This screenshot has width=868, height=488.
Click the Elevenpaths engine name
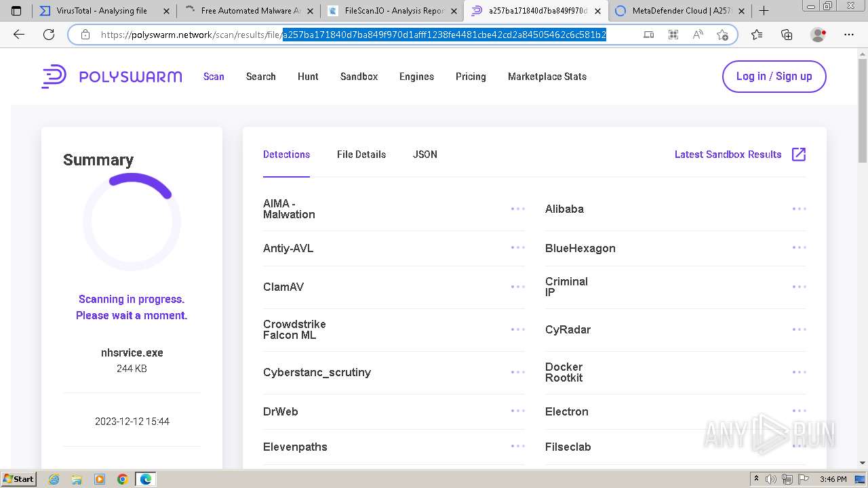click(x=295, y=447)
